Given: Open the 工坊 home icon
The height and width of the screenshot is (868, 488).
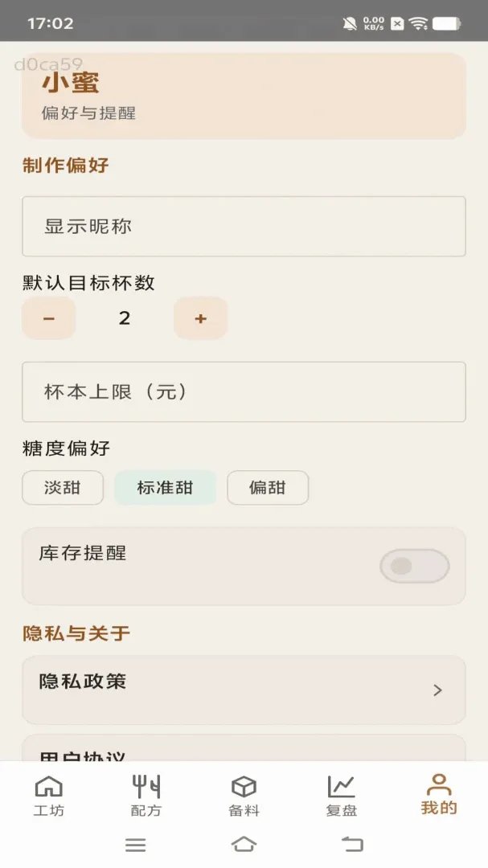Looking at the screenshot, I should point(49,786).
